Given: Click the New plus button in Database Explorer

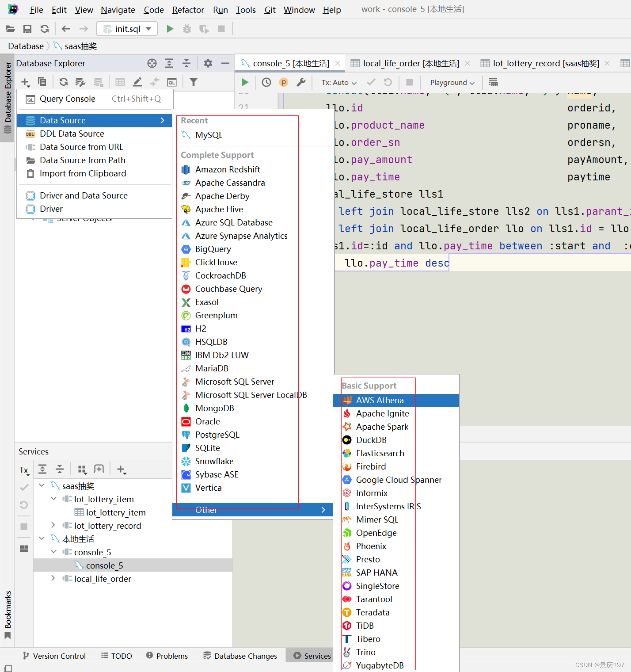Looking at the screenshot, I should 25,82.
